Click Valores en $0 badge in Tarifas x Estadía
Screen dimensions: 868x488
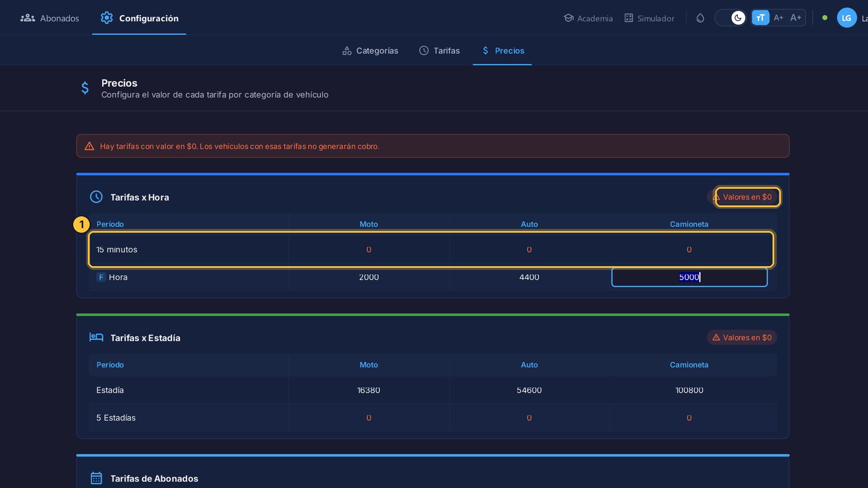(x=742, y=337)
